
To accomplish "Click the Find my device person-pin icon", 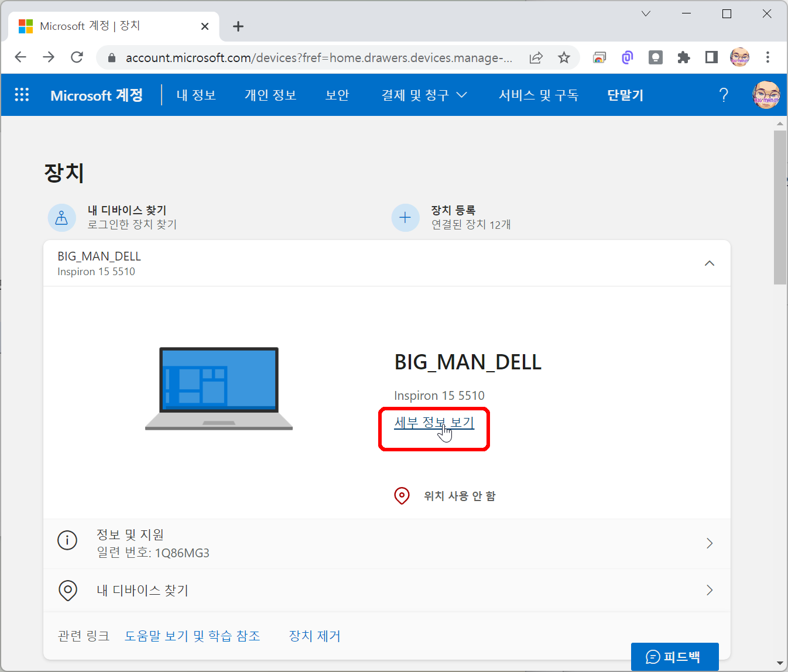I will click(x=61, y=218).
